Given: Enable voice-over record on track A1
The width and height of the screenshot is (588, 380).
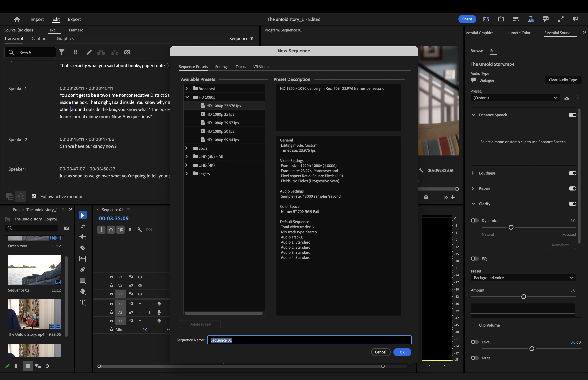Looking at the screenshot, I should [x=159, y=304].
